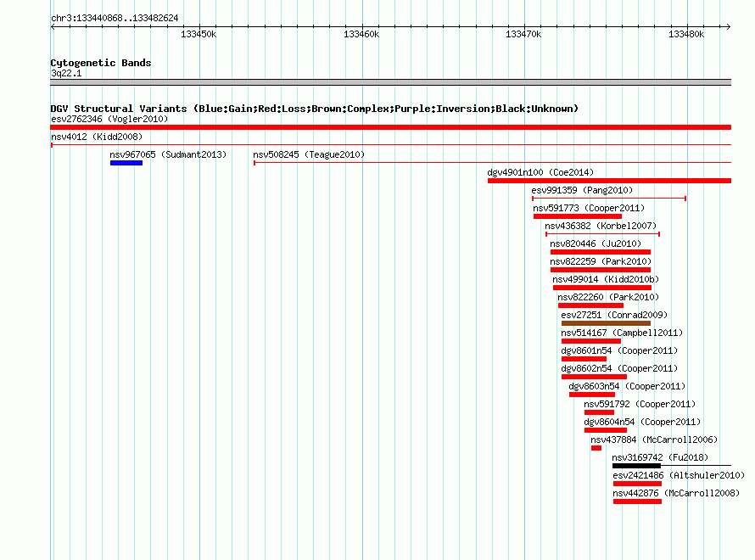The height and width of the screenshot is (560, 755).
Task: Click the nsv442876 red loss bar
Action: click(638, 501)
